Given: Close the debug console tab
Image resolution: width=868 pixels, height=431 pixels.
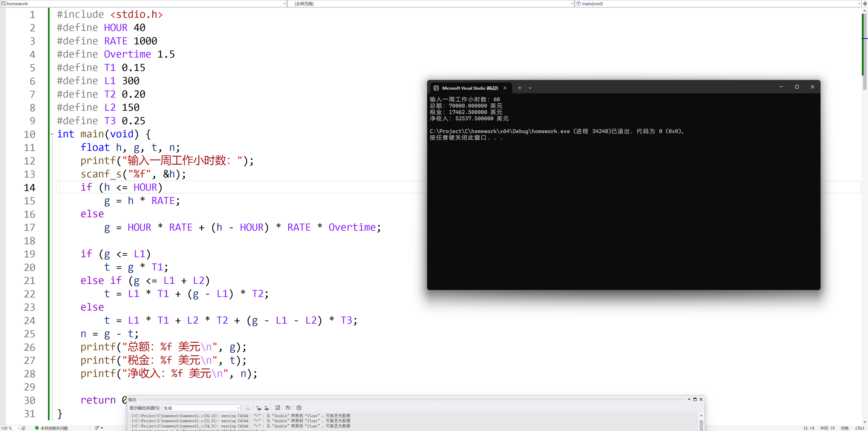Looking at the screenshot, I should pos(505,88).
